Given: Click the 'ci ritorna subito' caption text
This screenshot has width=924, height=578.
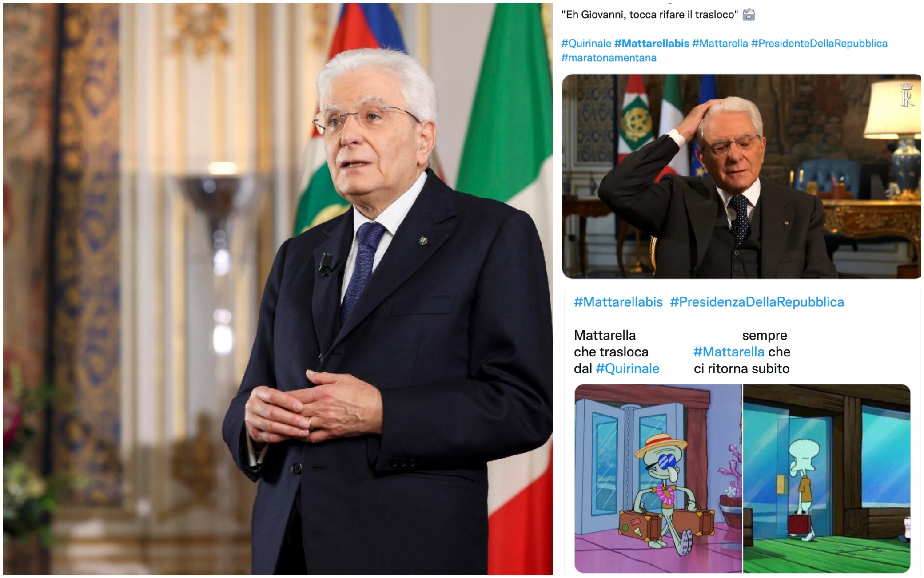Looking at the screenshot, I should click(741, 368).
